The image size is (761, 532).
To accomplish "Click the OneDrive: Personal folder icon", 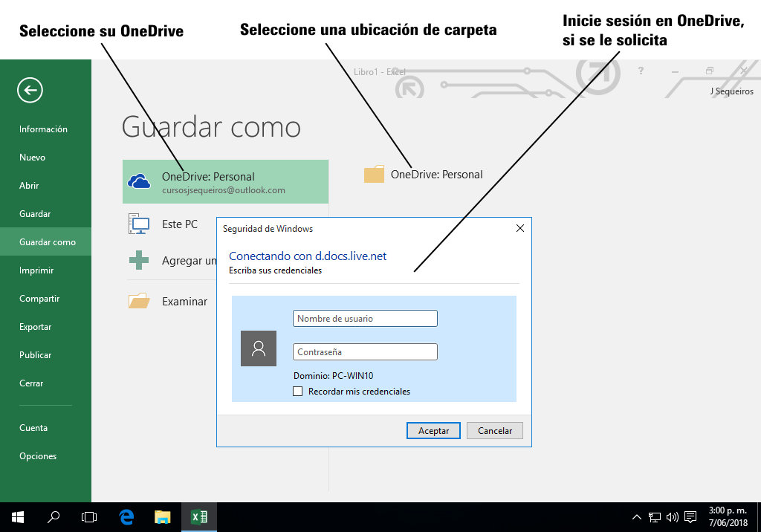I will coord(374,174).
